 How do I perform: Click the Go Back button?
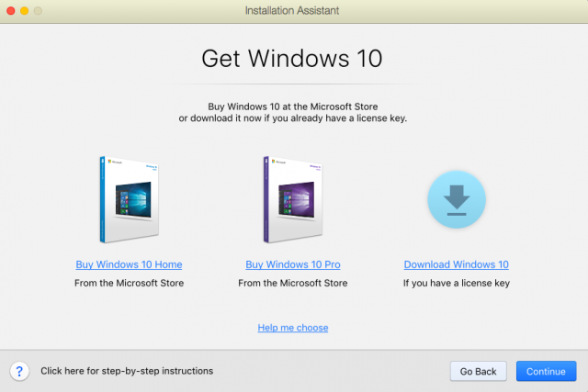(478, 371)
